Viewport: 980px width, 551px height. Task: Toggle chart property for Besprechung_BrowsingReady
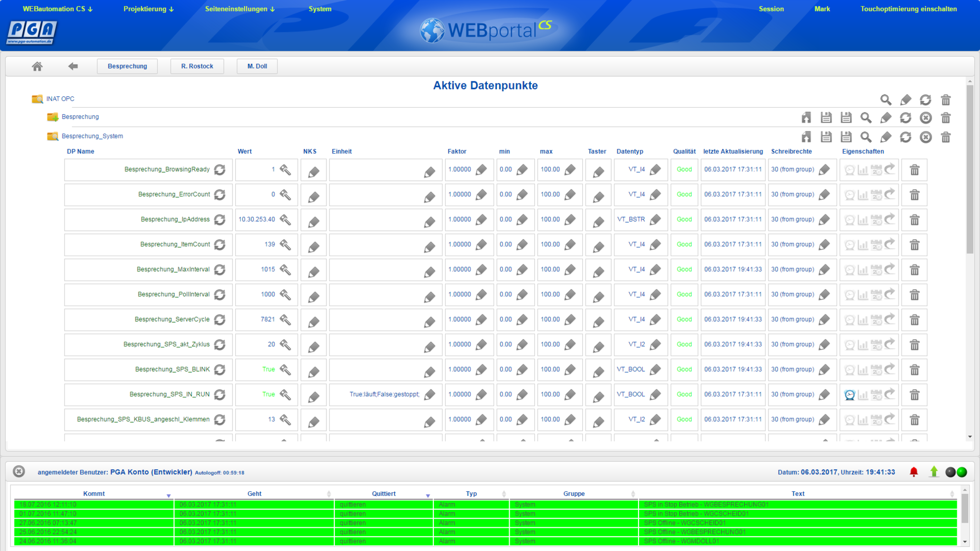[862, 170]
